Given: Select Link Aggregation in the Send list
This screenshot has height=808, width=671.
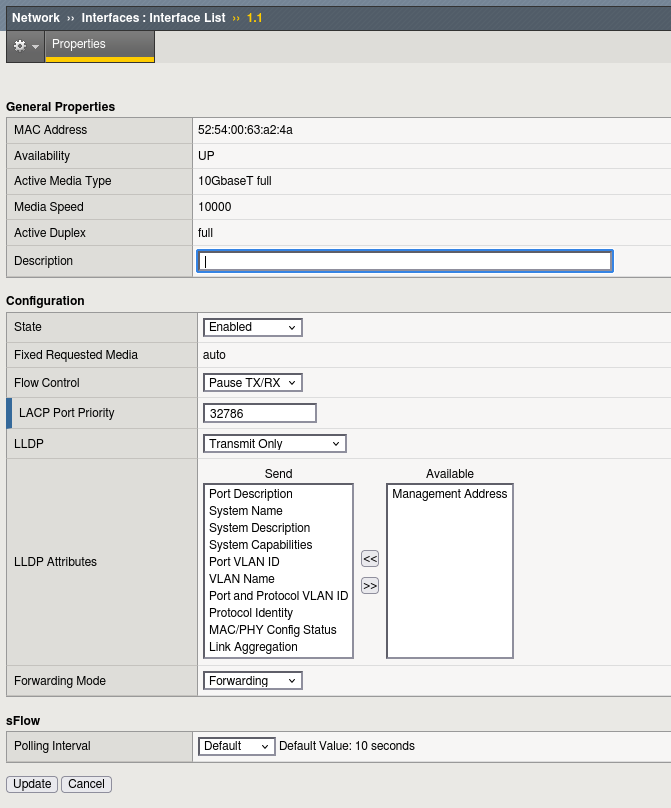Looking at the screenshot, I should pyautogui.click(x=254, y=646).
